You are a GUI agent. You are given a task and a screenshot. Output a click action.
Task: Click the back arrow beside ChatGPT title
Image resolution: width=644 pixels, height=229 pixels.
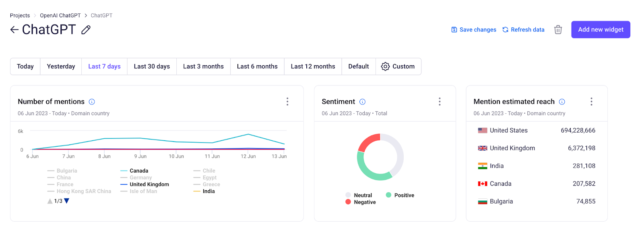point(14,30)
